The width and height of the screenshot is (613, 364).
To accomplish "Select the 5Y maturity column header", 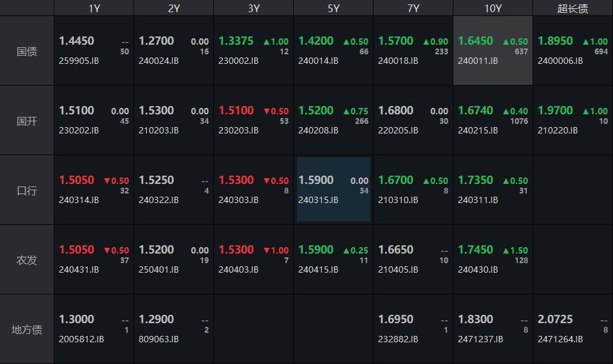I will [x=333, y=8].
